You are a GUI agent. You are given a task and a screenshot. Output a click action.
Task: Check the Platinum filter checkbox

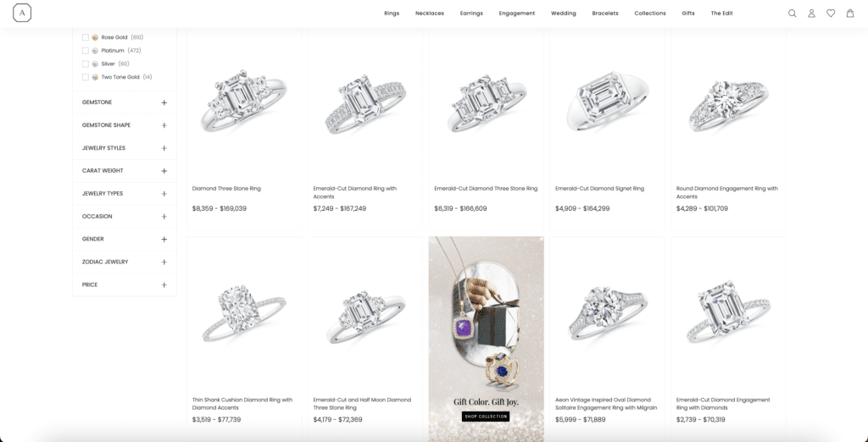[86, 51]
